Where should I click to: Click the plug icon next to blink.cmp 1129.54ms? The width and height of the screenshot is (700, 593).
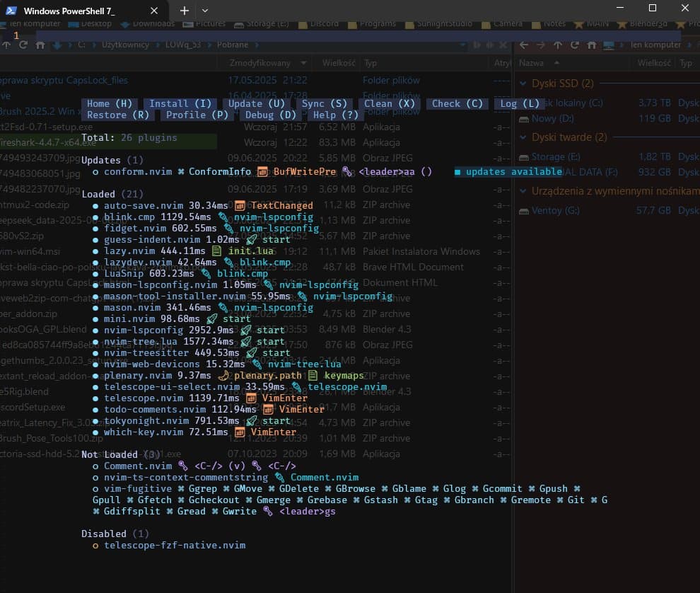click(x=223, y=217)
